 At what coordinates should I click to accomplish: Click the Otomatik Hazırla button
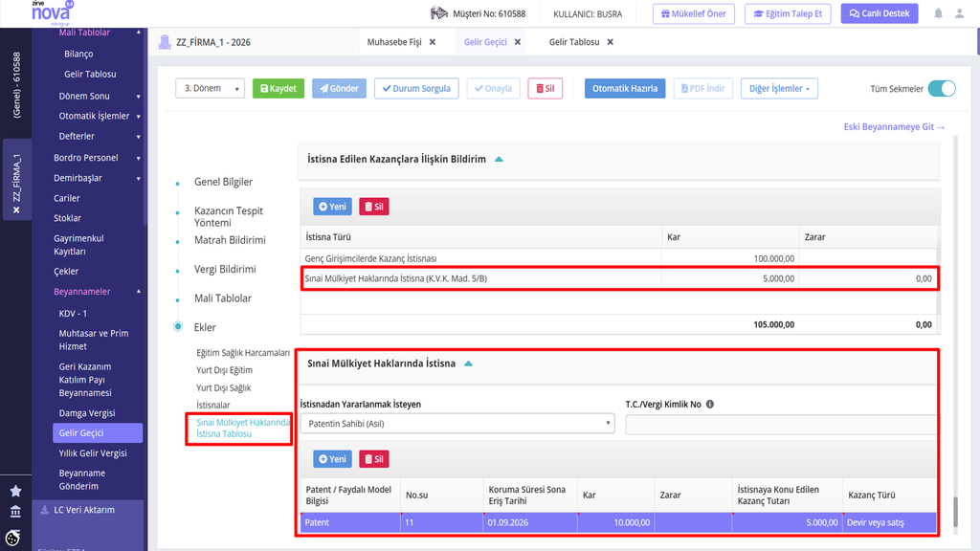tap(625, 89)
